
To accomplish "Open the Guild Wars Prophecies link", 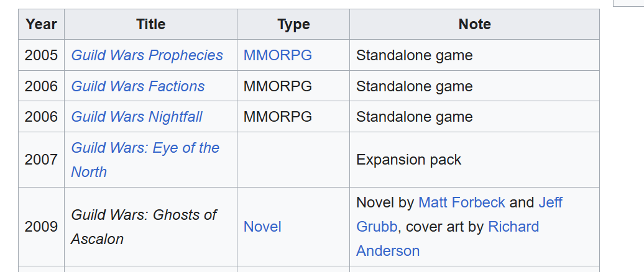I will (x=147, y=55).
